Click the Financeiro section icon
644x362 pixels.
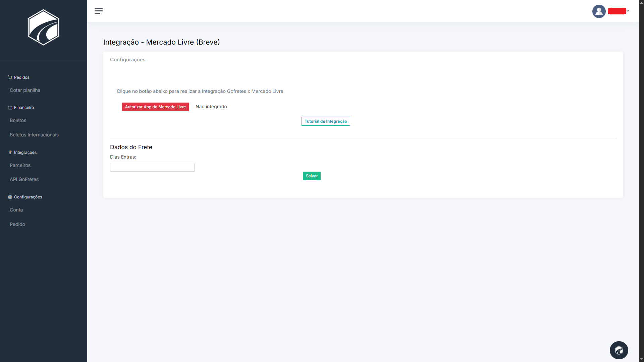click(10, 108)
